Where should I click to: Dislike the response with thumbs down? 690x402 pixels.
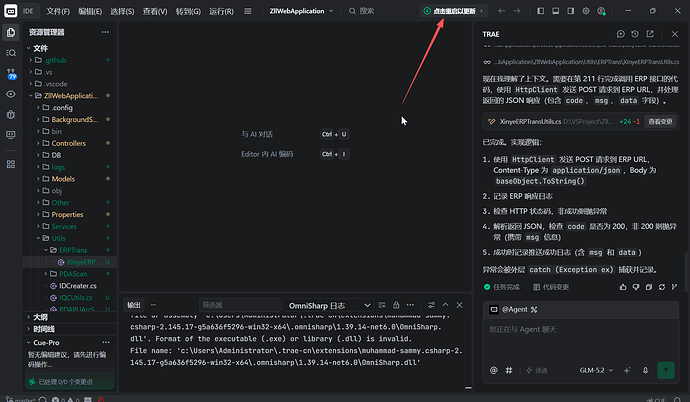tap(636, 287)
